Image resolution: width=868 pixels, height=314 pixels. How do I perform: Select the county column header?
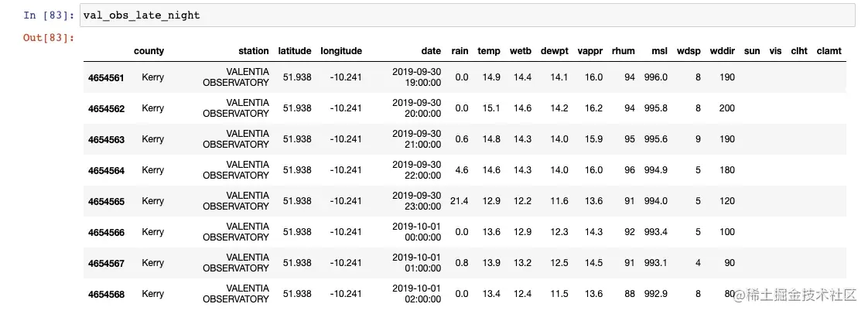[149, 51]
